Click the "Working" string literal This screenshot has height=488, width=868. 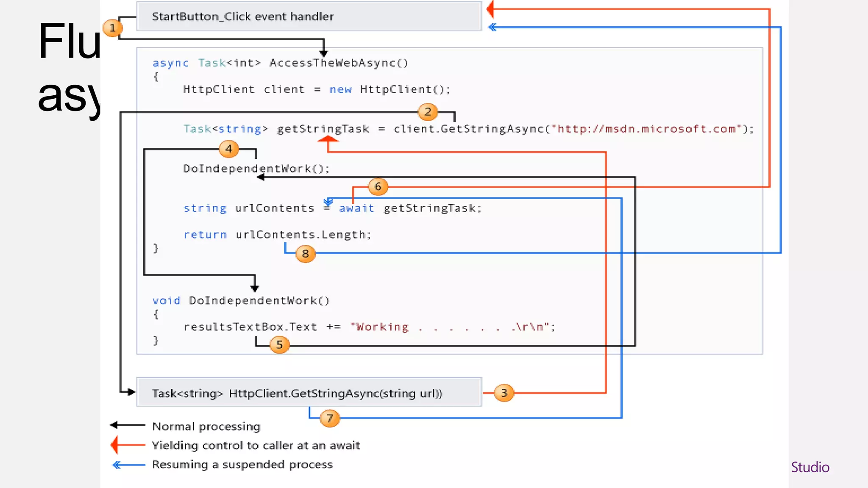coord(380,327)
